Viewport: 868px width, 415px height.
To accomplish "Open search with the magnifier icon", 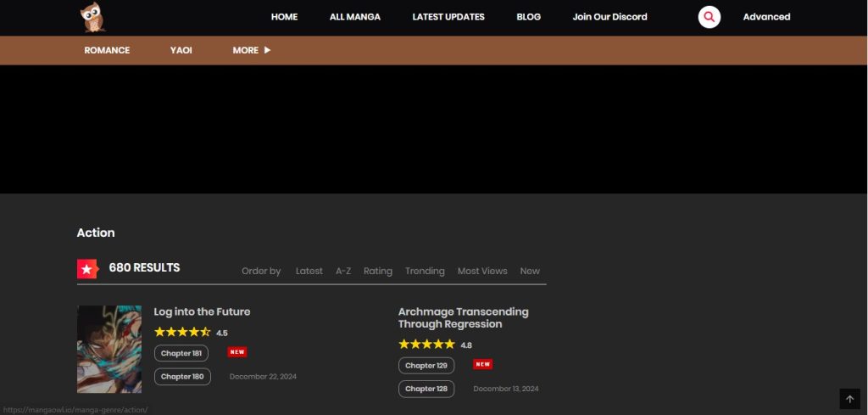I will (709, 17).
